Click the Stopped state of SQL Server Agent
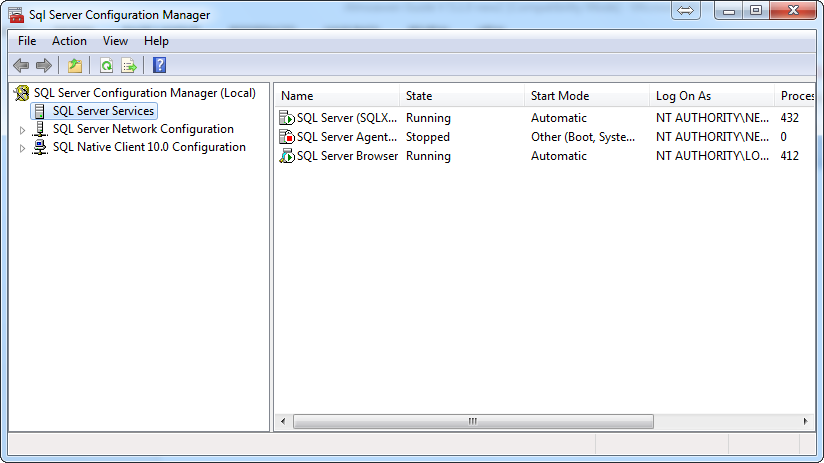824x463 pixels. point(428,137)
